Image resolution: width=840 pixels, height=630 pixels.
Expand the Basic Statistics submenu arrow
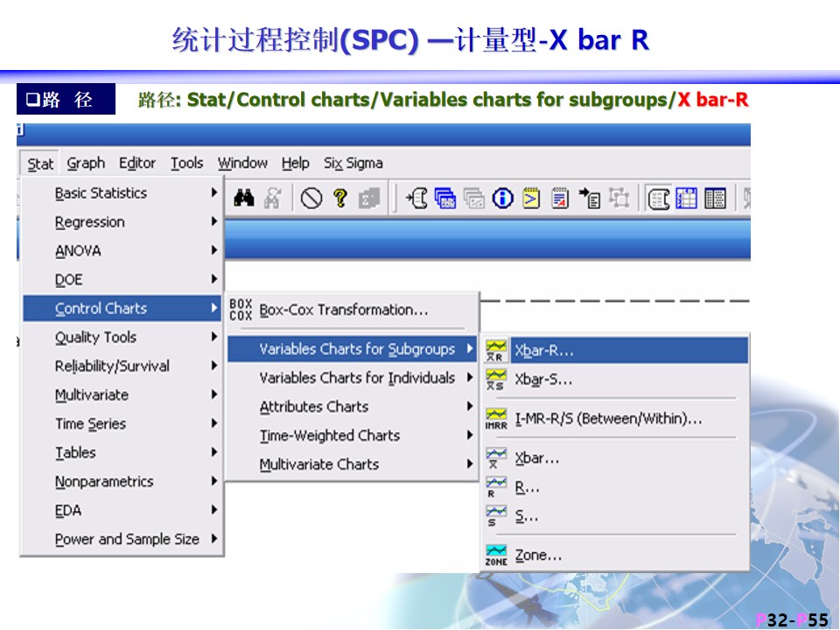tap(213, 193)
